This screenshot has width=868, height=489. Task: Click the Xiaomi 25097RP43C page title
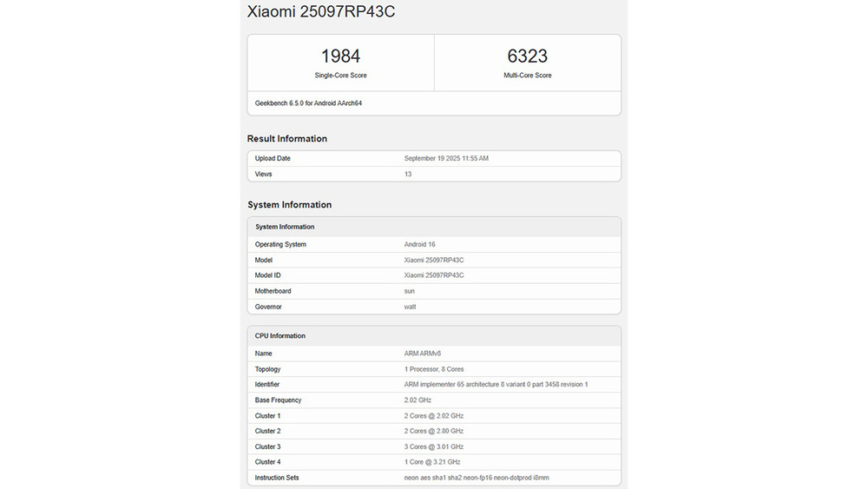click(321, 11)
